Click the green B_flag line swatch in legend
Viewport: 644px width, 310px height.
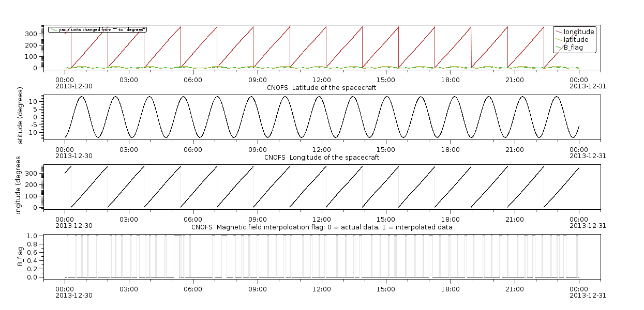point(558,48)
